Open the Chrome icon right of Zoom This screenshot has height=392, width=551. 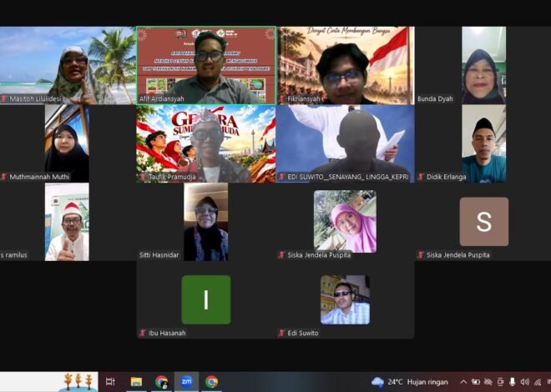coord(211,382)
